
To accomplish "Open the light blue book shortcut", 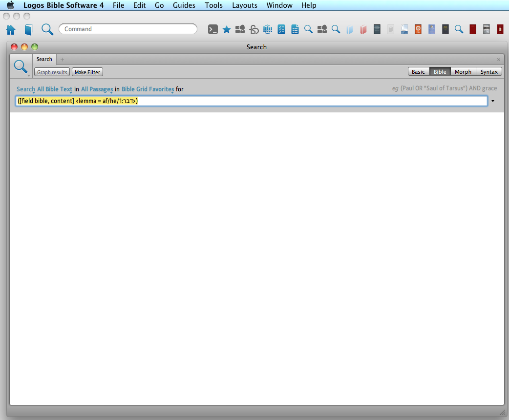I will tap(350, 29).
